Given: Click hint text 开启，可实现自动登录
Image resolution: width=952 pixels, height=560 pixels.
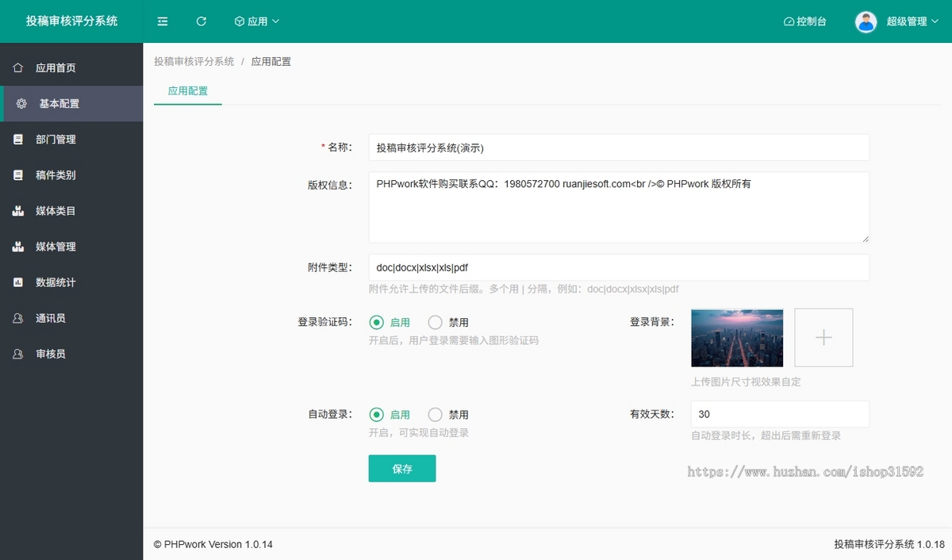Looking at the screenshot, I should [419, 432].
